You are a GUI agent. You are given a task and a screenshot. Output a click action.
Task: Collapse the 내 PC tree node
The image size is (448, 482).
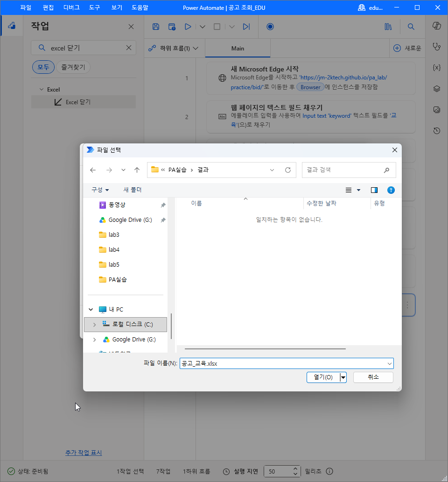(91, 309)
